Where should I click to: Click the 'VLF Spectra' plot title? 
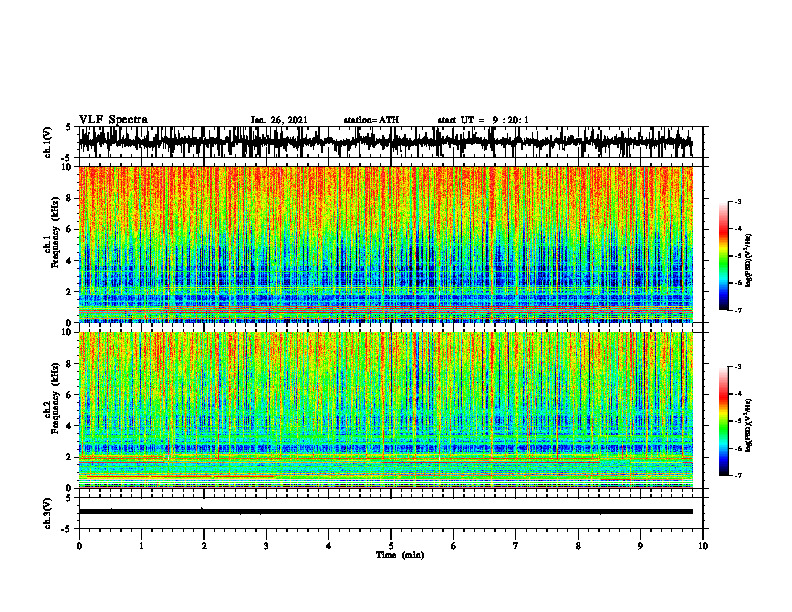coord(113,120)
